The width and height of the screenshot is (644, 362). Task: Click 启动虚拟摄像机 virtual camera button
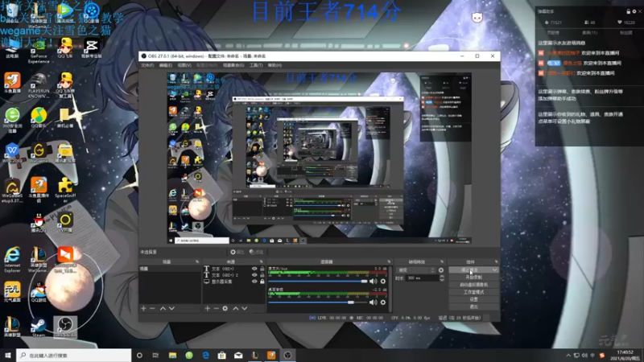473,285
